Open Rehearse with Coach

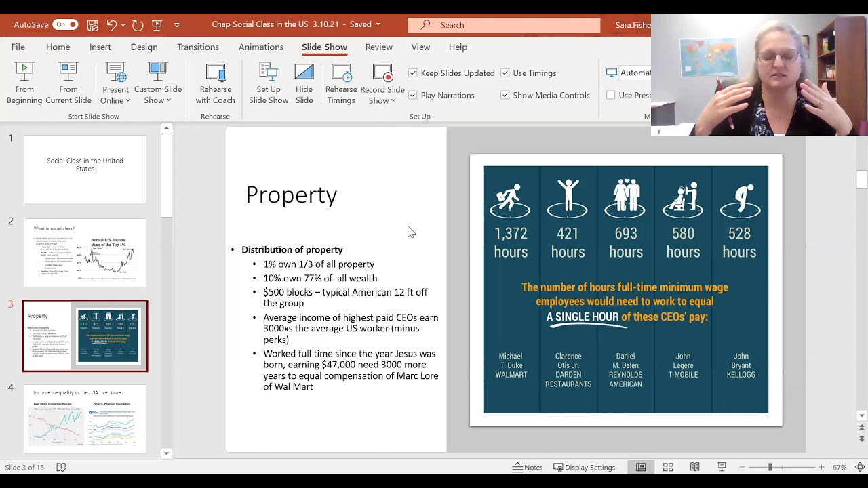pos(215,83)
